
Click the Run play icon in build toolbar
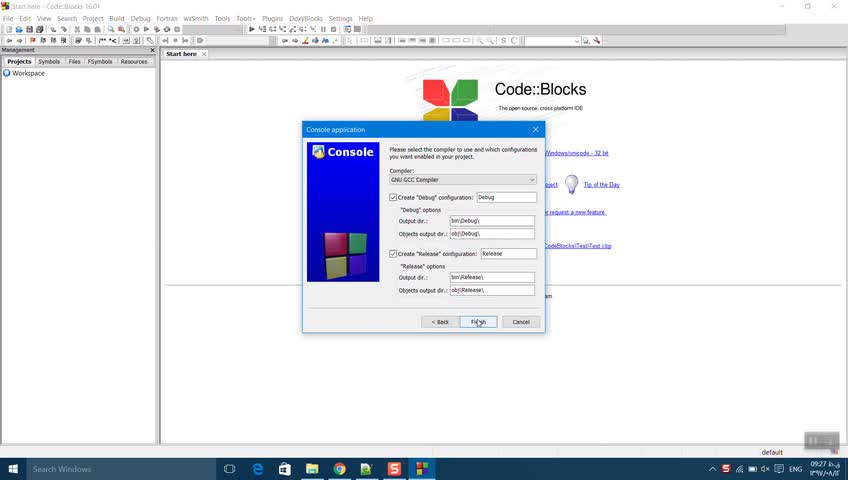pyautogui.click(x=147, y=29)
